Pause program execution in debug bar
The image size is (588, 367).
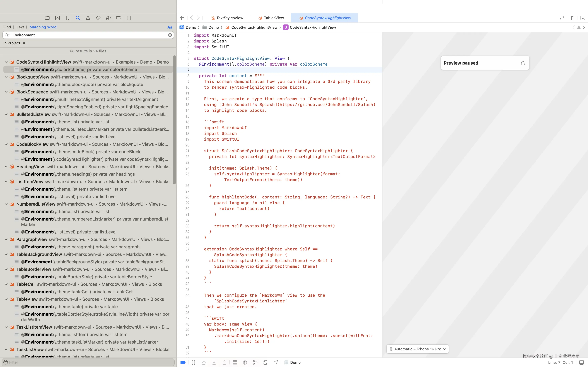[193, 362]
